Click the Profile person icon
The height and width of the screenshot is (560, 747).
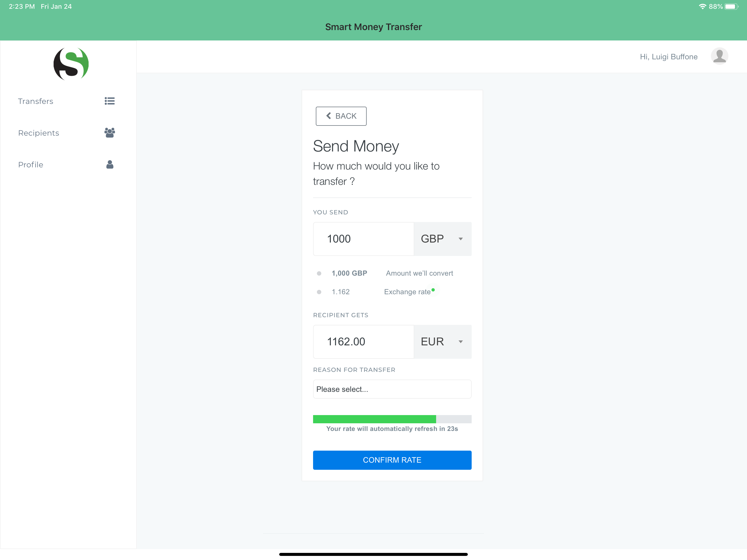110,165
